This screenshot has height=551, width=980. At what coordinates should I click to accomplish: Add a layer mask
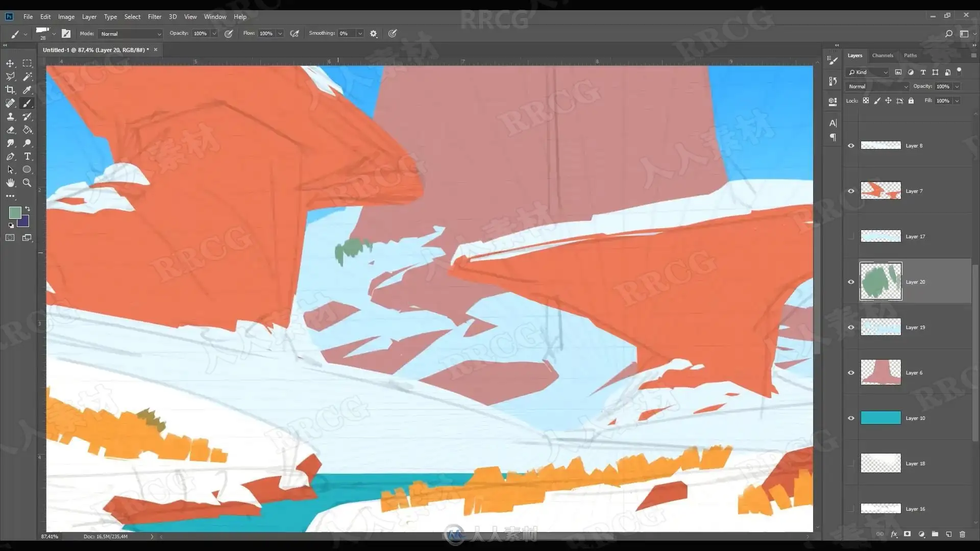coord(907,534)
